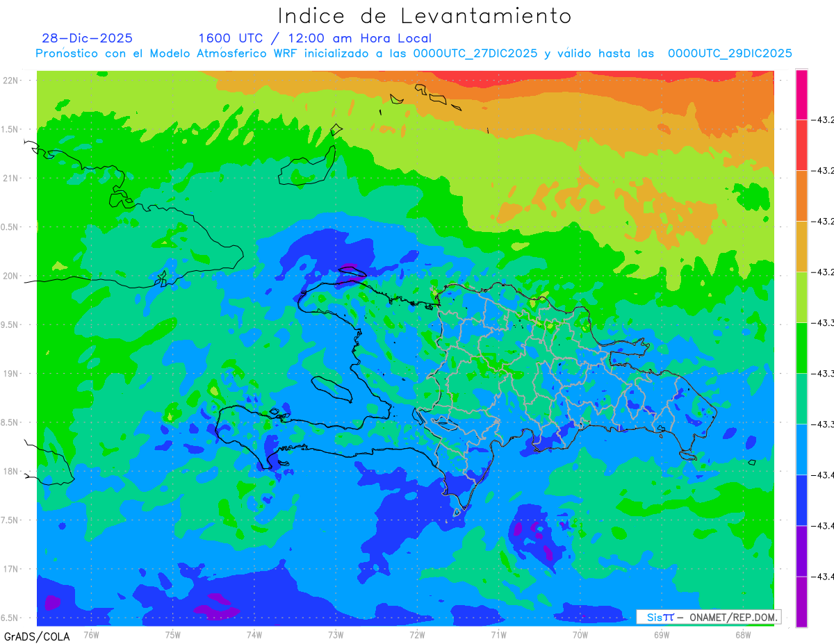
Task: Select the red swatch in the color legend
Action: pyautogui.click(x=801, y=145)
